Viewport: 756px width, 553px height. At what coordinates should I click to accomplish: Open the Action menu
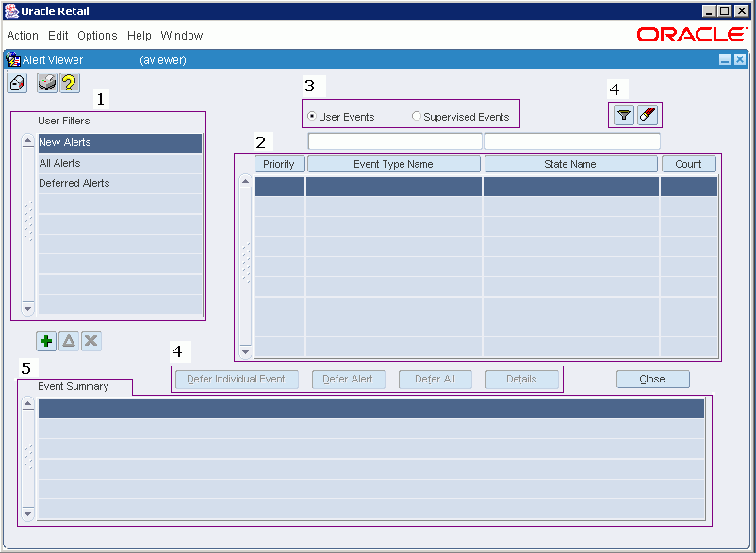click(23, 36)
